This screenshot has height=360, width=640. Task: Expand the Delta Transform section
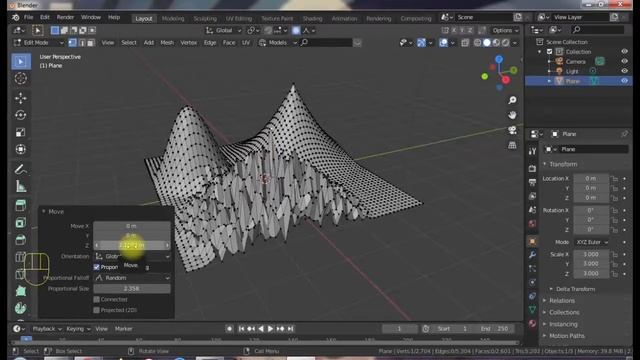[576, 289]
